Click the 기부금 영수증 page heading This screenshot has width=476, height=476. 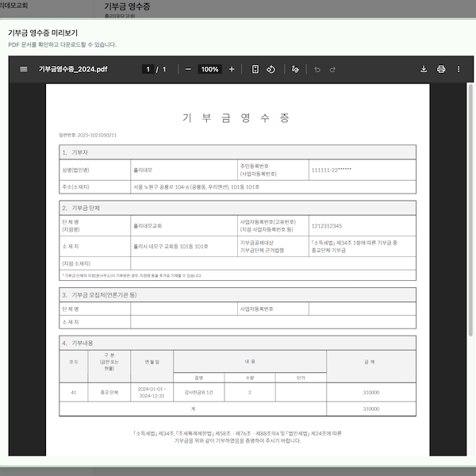[x=127, y=6]
